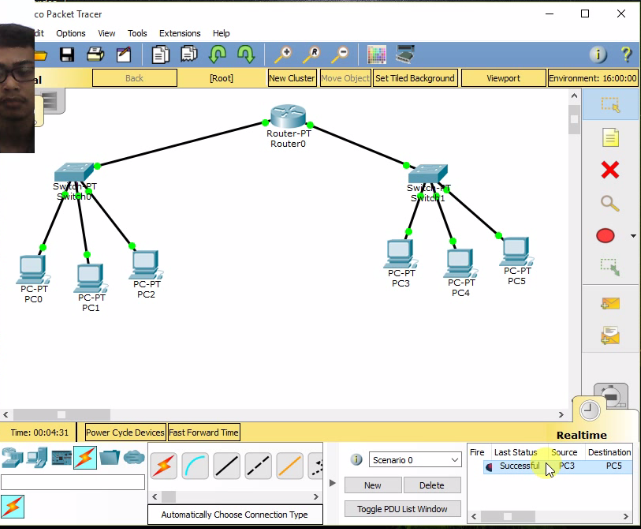Click the Delete scenario button
Image resolution: width=641 pixels, height=529 pixels.
[x=432, y=485]
